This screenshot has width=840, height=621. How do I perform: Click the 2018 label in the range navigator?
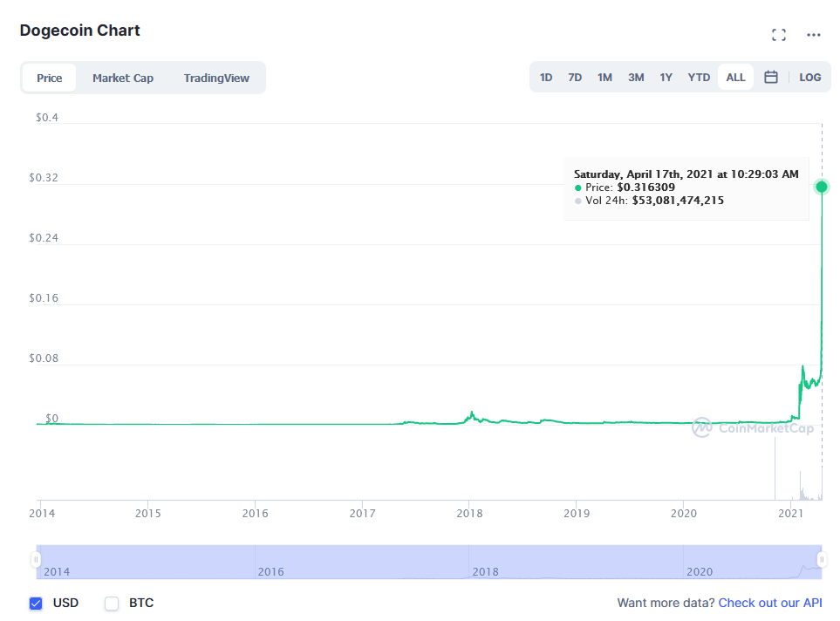(485, 571)
